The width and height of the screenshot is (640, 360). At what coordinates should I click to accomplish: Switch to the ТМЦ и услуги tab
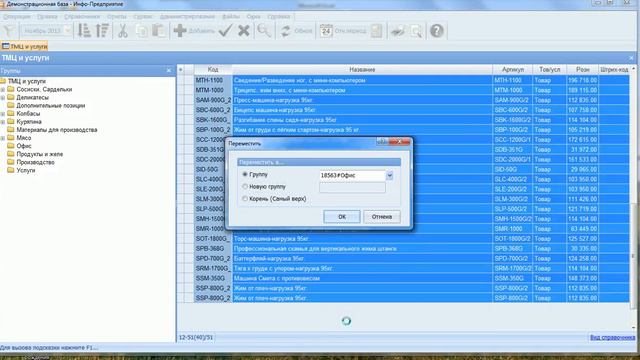coord(24,46)
